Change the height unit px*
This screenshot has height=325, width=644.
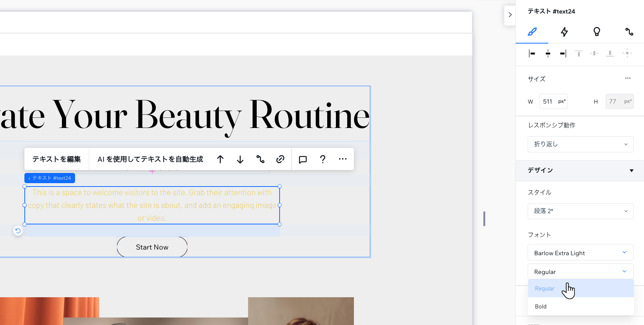(x=628, y=101)
